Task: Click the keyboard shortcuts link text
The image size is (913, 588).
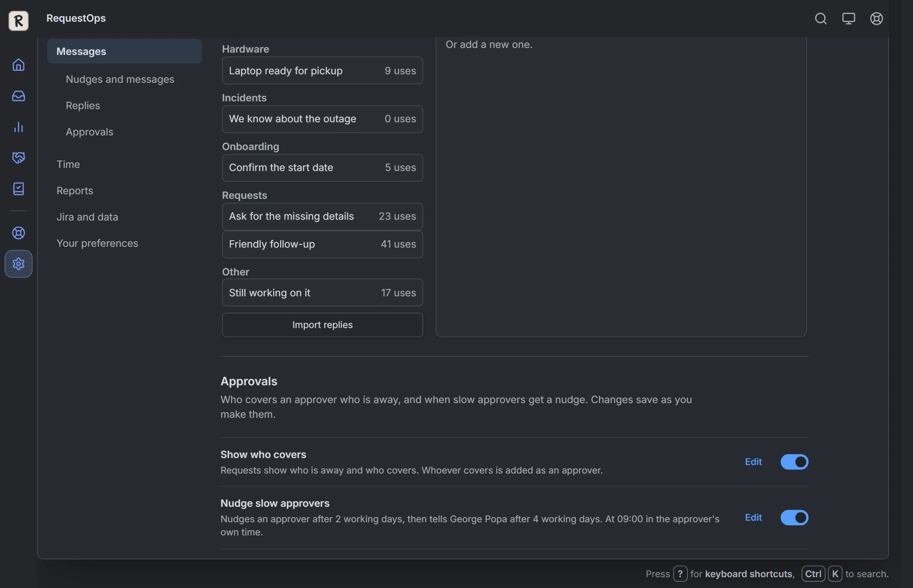Action: [748, 574]
